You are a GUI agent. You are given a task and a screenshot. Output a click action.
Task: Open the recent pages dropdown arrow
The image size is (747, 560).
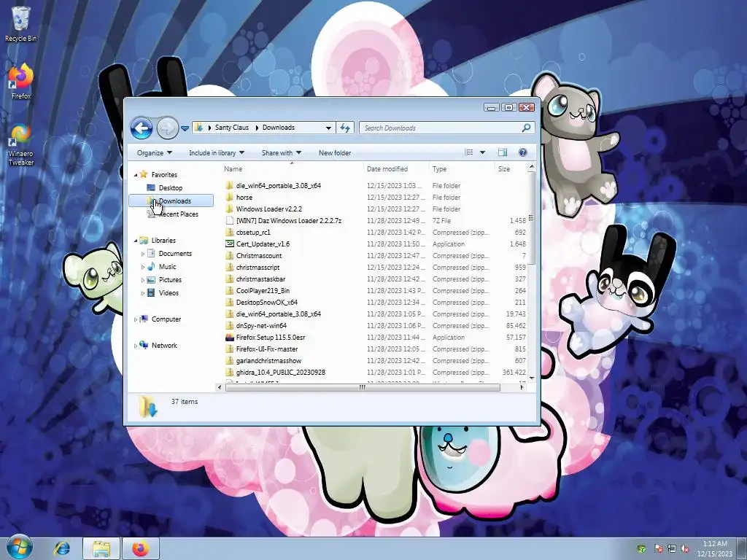coord(185,128)
